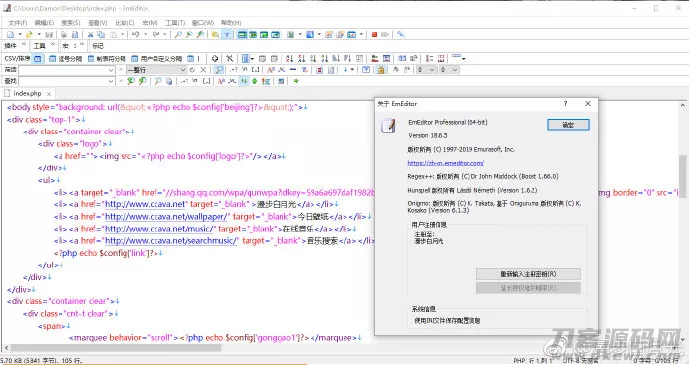Save the document with the floppy disk icon
The width and height of the screenshot is (690, 365).
click(x=49, y=34)
